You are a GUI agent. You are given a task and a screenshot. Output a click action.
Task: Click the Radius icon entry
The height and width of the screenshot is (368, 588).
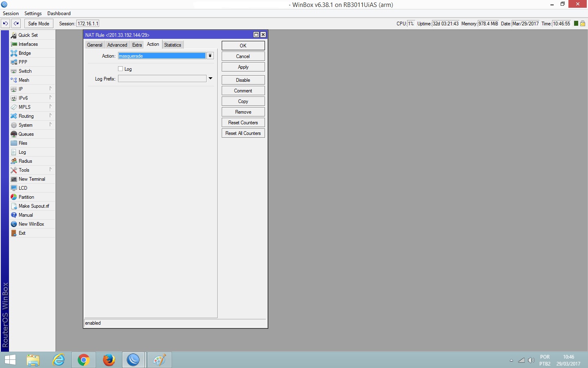point(14,161)
